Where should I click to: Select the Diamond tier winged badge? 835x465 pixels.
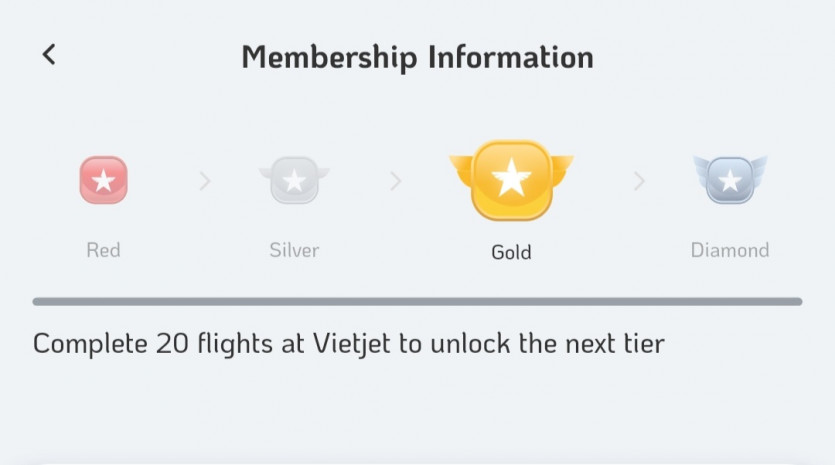[730, 180]
